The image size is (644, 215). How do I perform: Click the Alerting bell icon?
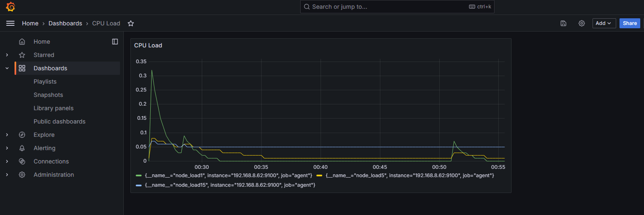click(22, 148)
